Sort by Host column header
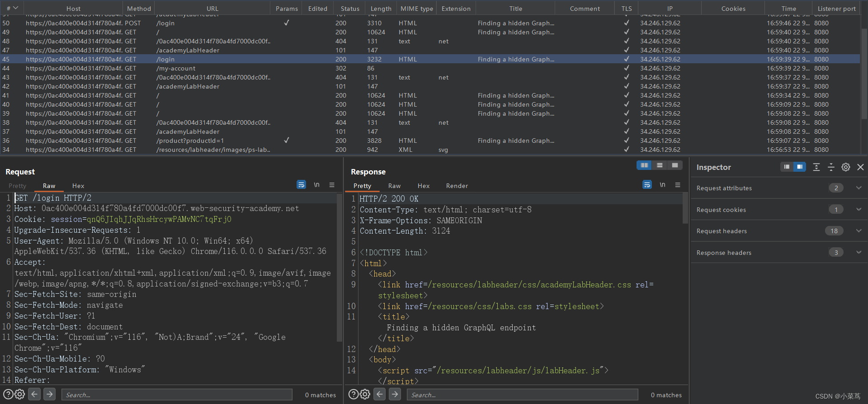 [x=73, y=8]
